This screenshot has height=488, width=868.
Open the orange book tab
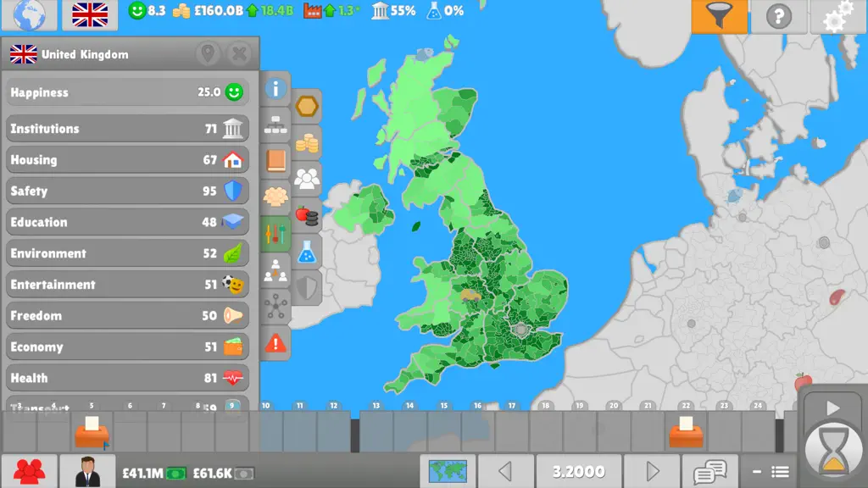point(275,161)
